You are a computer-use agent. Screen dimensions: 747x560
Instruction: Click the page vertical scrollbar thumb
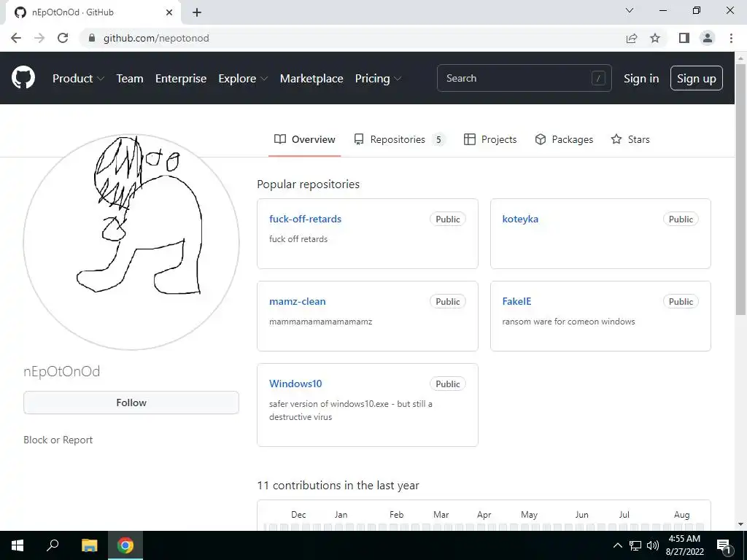pyautogui.click(x=740, y=189)
